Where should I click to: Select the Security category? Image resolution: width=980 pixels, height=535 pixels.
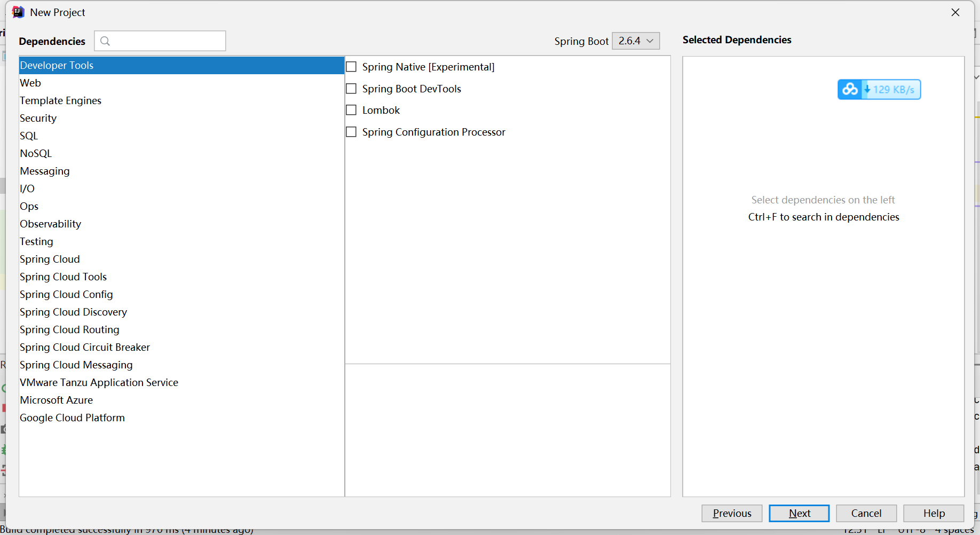click(x=181, y=118)
